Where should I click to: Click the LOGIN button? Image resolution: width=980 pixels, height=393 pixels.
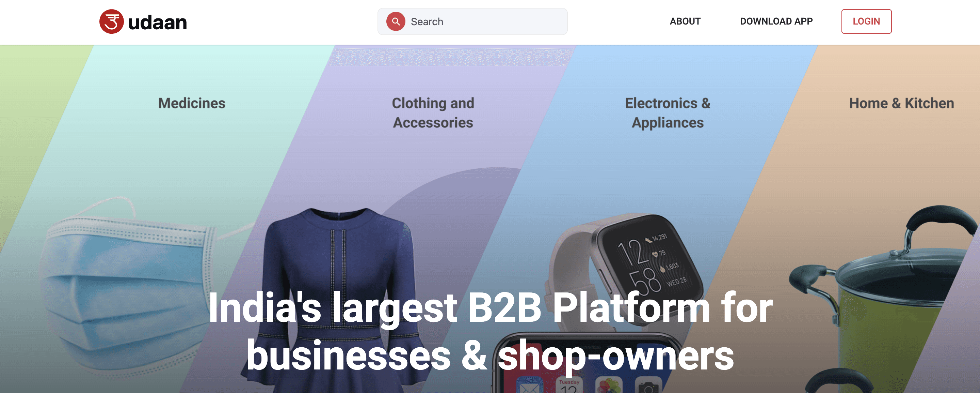coord(866,21)
